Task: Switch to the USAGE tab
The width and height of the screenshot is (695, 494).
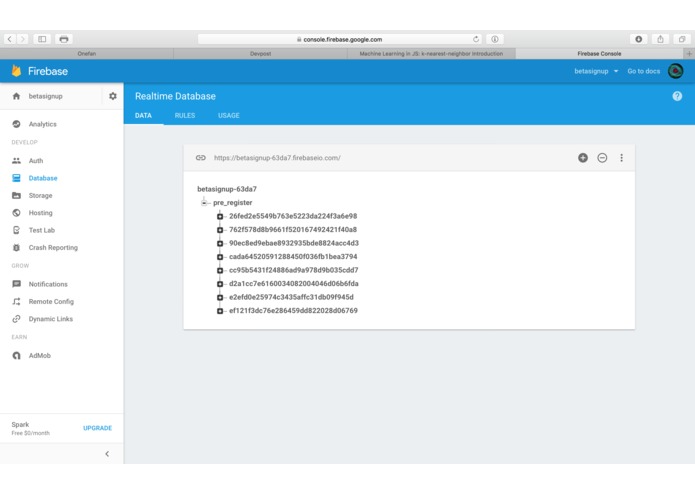Action: point(229,115)
